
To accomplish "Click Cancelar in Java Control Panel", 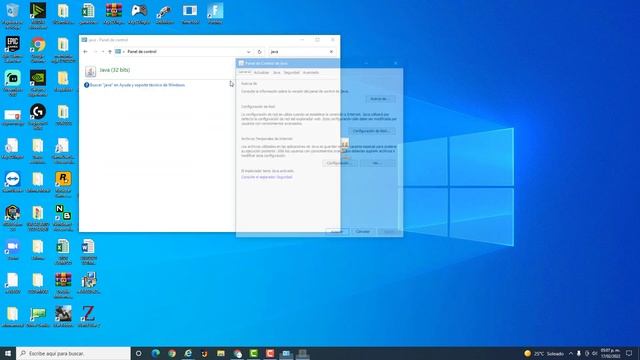I will coord(362,232).
